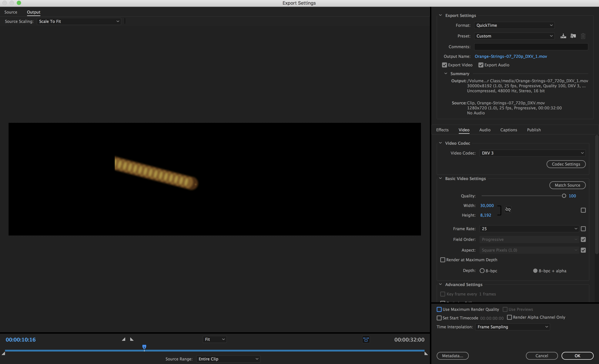Switch to the Source tab
The height and width of the screenshot is (364, 599).
click(x=11, y=12)
